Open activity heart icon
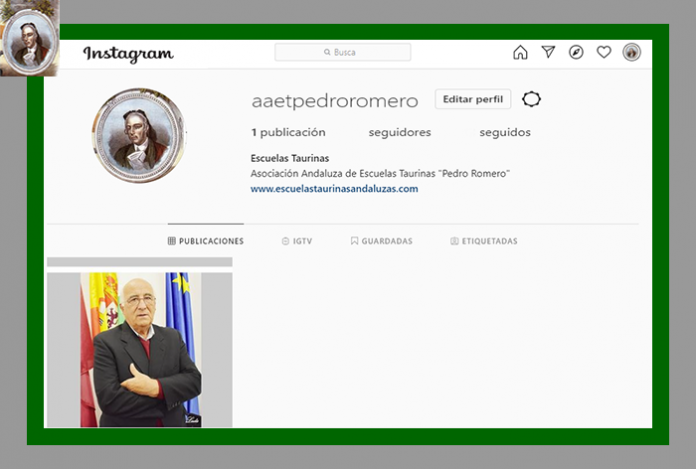696x469 pixels. 604,52
